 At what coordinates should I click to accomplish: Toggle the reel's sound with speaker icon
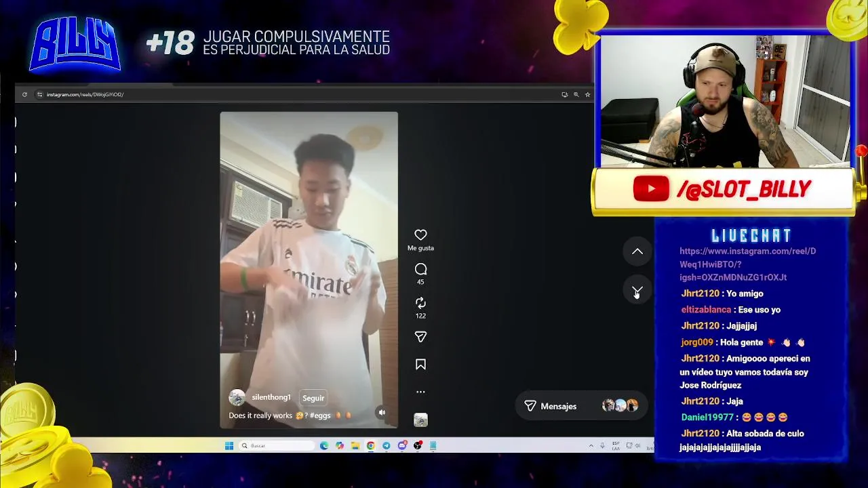pos(382,412)
